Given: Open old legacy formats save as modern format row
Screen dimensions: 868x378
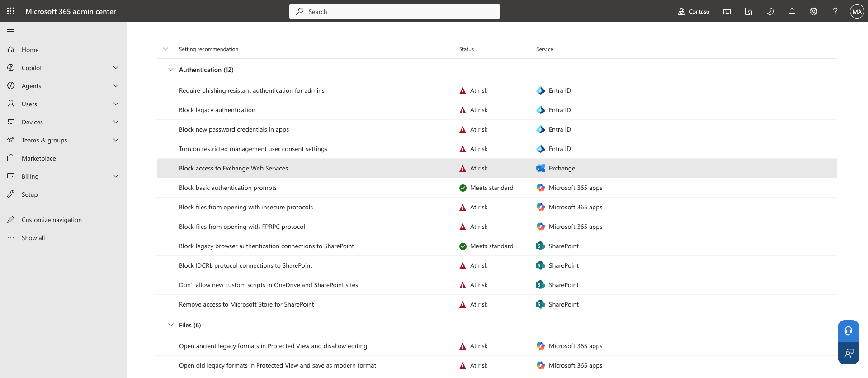Looking at the screenshot, I should (497, 365).
